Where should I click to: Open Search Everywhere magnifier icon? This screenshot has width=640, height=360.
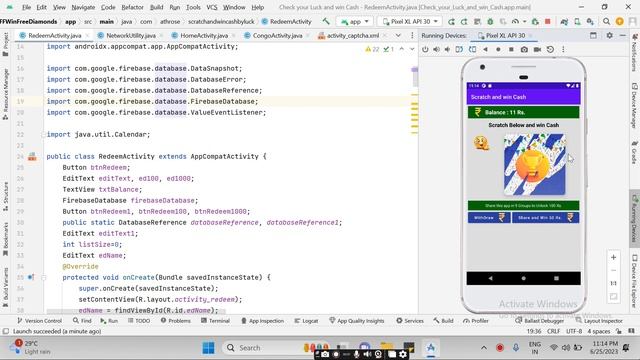click(x=607, y=22)
